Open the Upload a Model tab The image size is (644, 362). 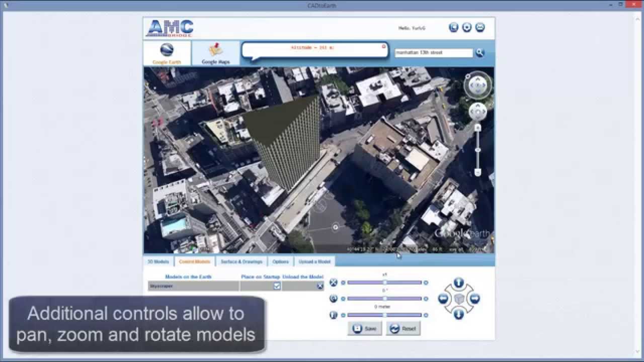tap(314, 261)
